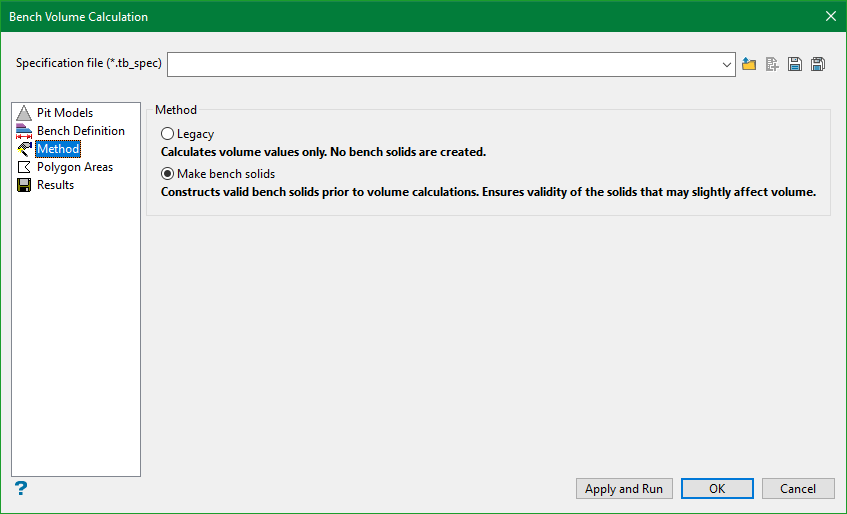The width and height of the screenshot is (847, 514).
Task: Open the blue help question mark
Action: click(20, 488)
